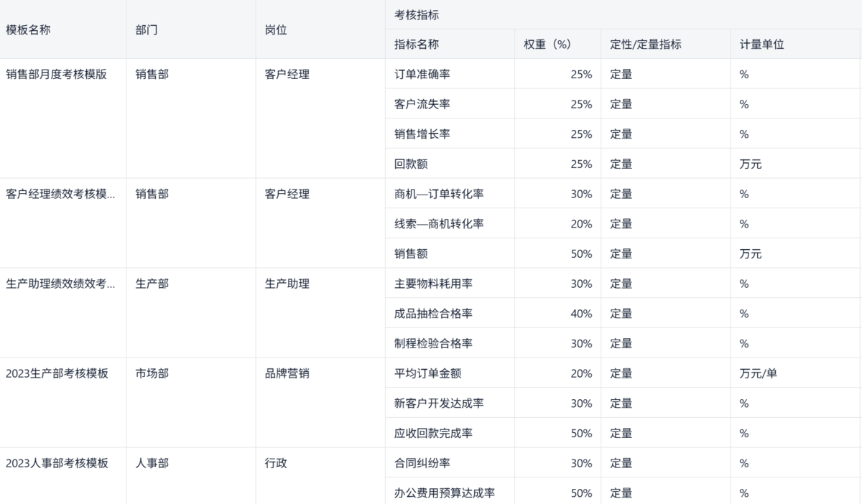This screenshot has width=862, height=504.
Task: Click the 定性/定量指标 column header
Action: 646,45
